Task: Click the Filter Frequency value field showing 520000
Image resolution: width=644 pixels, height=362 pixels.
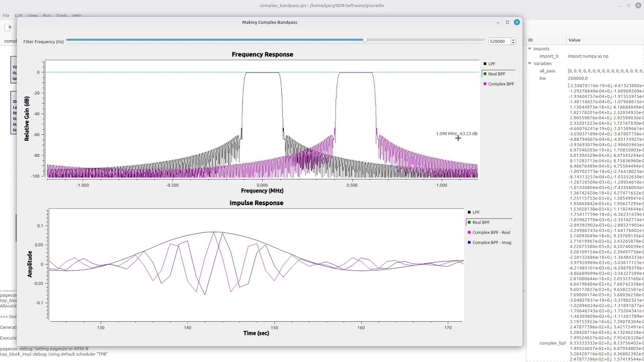Action: tap(499, 41)
